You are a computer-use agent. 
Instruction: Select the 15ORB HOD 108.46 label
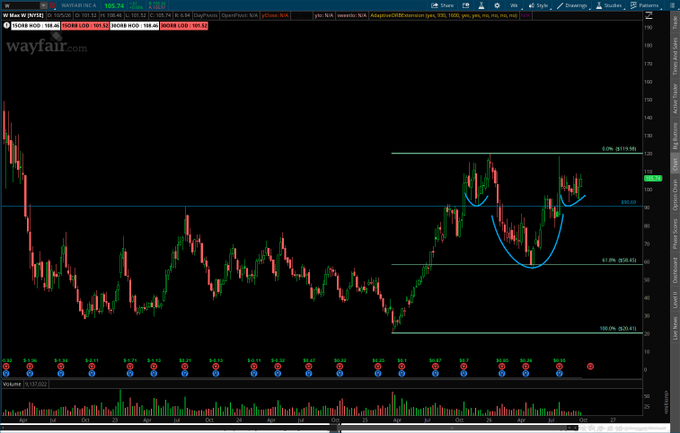(36, 26)
